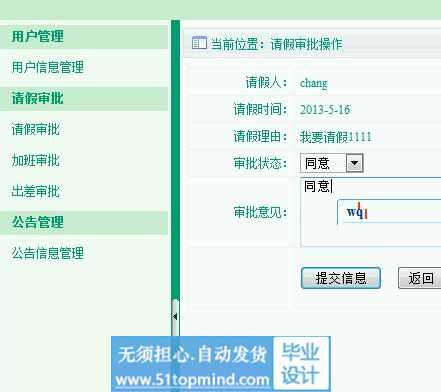Viewport: 441px width, 392px height.
Task: Click the '请假时间:' label
Action: [260, 109]
